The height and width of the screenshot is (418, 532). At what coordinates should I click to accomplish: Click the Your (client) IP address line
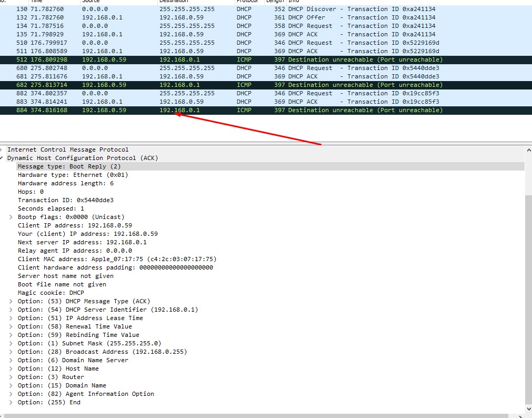click(x=87, y=234)
